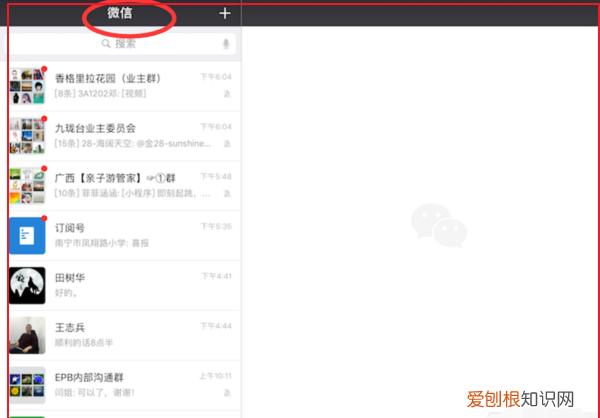Click timestamp 上午10:11 on EPB row
600x418 pixels.
click(215, 376)
